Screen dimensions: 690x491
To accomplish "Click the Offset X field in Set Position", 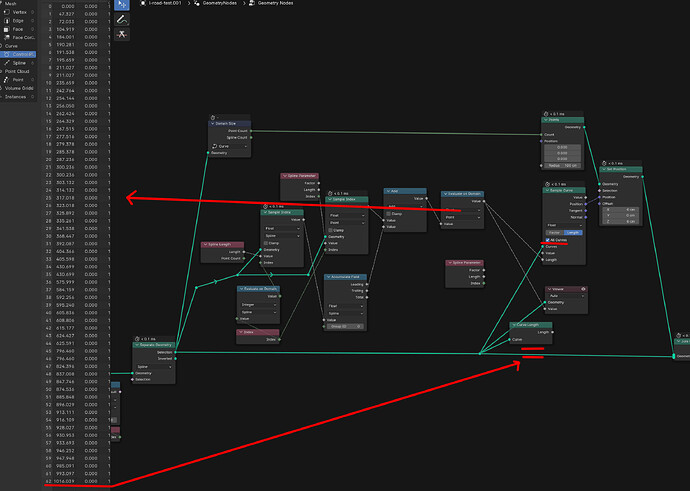I will tap(620, 209).
